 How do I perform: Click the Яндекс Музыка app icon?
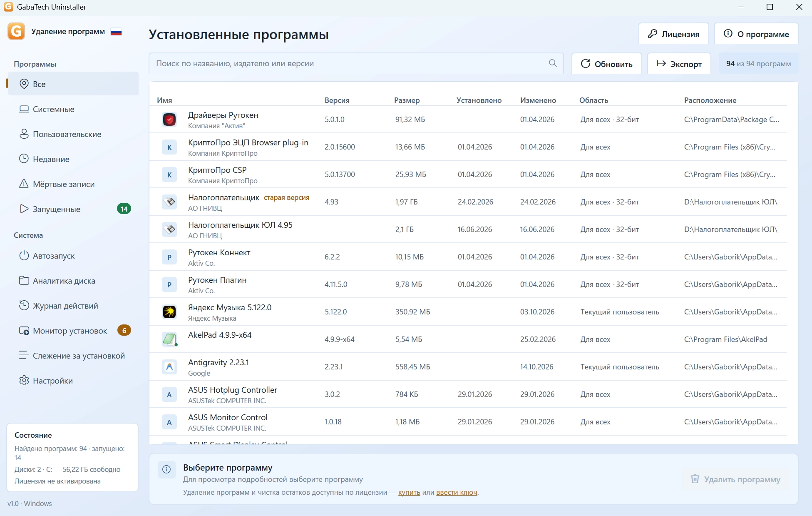point(169,312)
